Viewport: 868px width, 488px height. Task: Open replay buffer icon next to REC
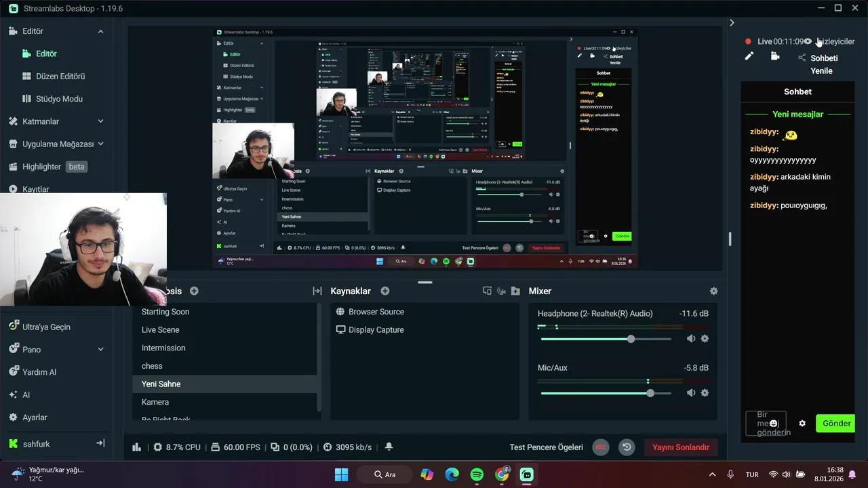[x=627, y=447]
